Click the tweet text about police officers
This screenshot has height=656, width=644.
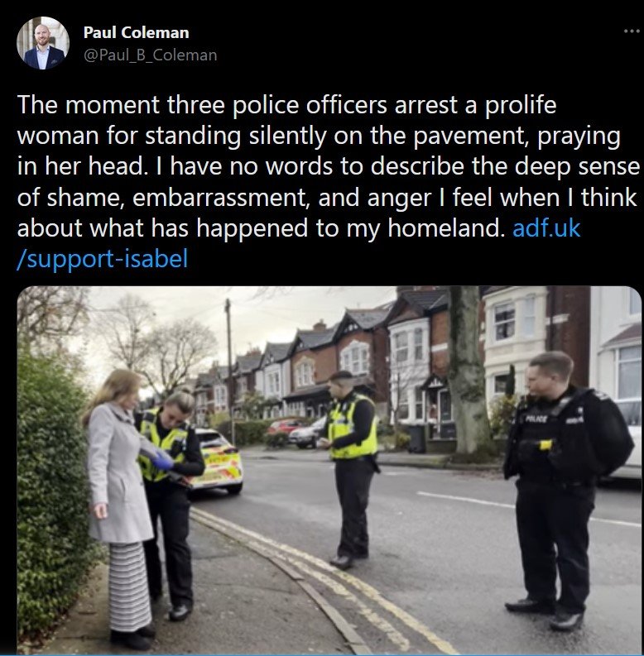pyautogui.click(x=329, y=166)
